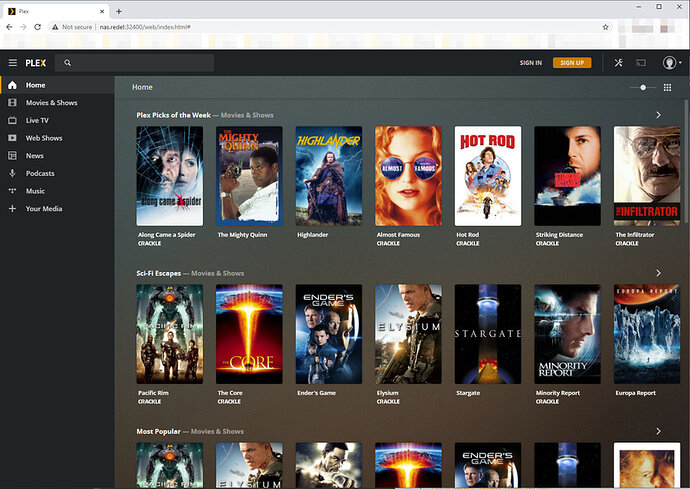The image size is (690, 489).
Task: Close the Plex browser tab
Action: pos(102,11)
